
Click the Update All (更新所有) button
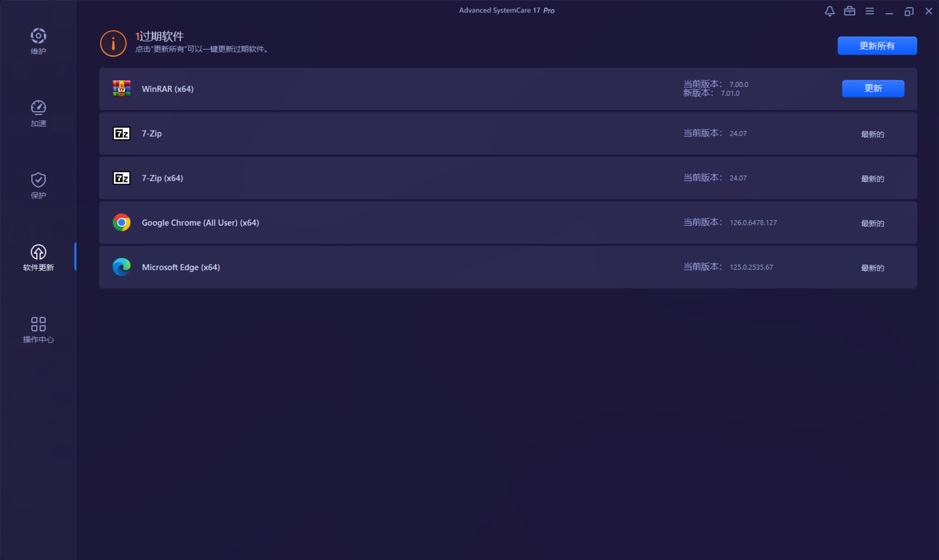pos(877,46)
